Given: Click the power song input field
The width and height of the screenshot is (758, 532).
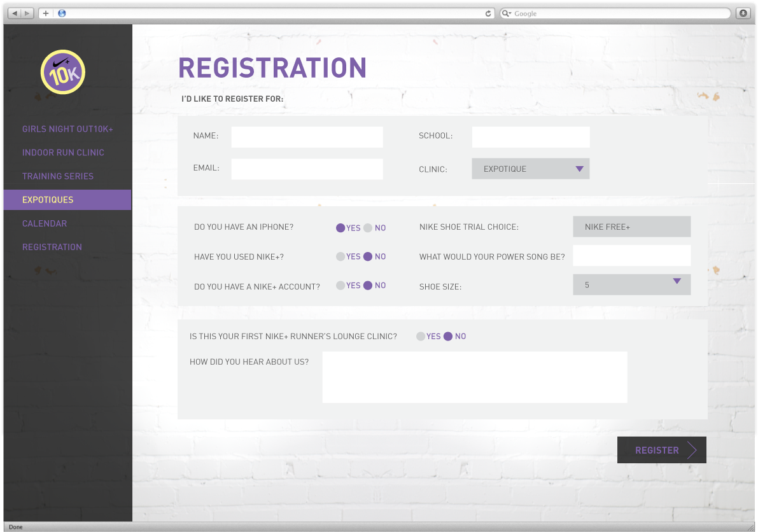Looking at the screenshot, I should coord(632,255).
